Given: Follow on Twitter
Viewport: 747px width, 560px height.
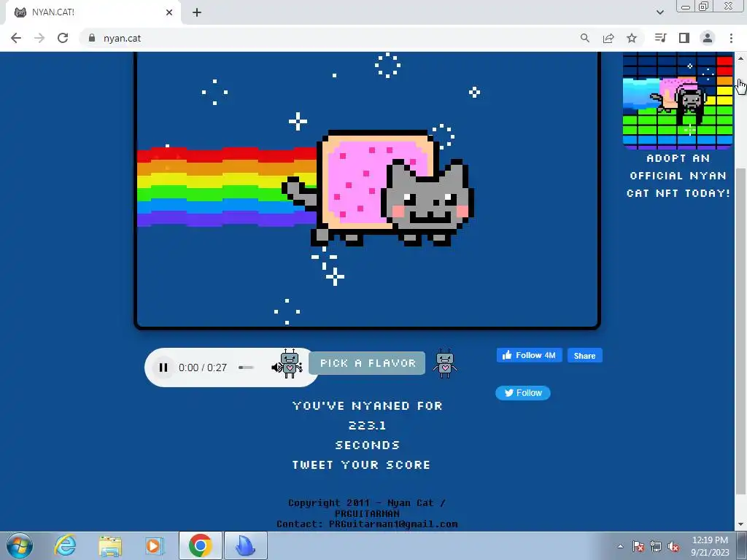Looking at the screenshot, I should tap(523, 393).
